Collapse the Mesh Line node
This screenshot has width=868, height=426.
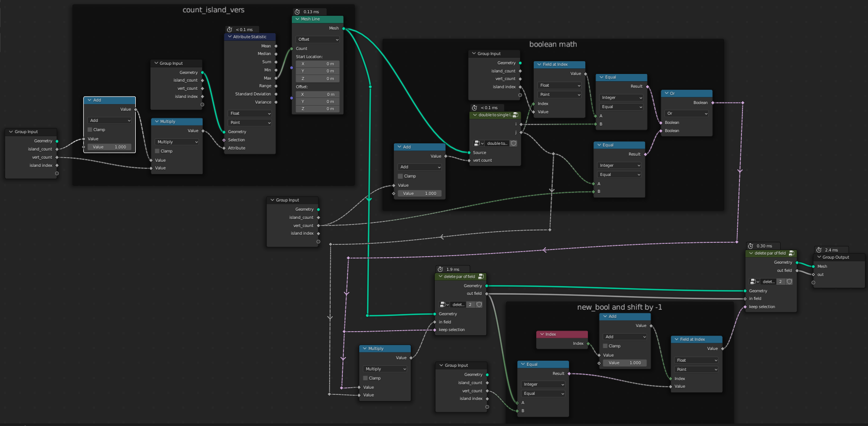[297, 19]
